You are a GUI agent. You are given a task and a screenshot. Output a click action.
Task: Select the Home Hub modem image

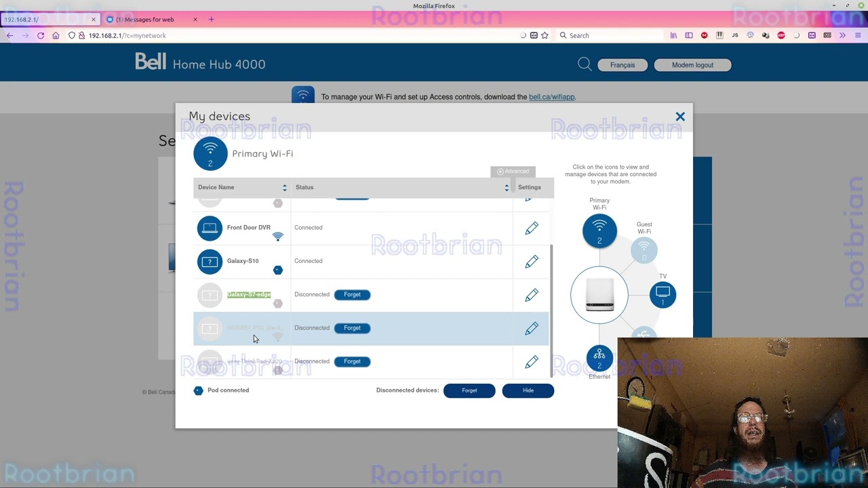pyautogui.click(x=599, y=295)
